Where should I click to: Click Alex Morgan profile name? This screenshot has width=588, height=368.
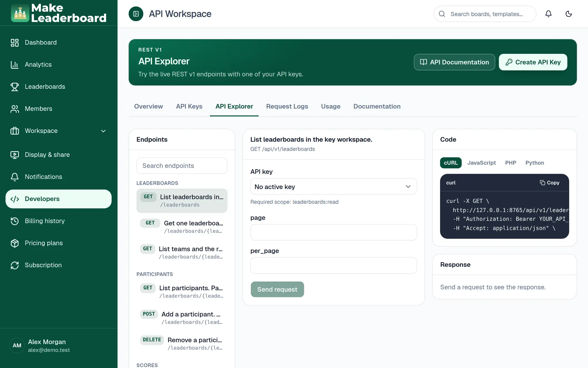click(47, 342)
